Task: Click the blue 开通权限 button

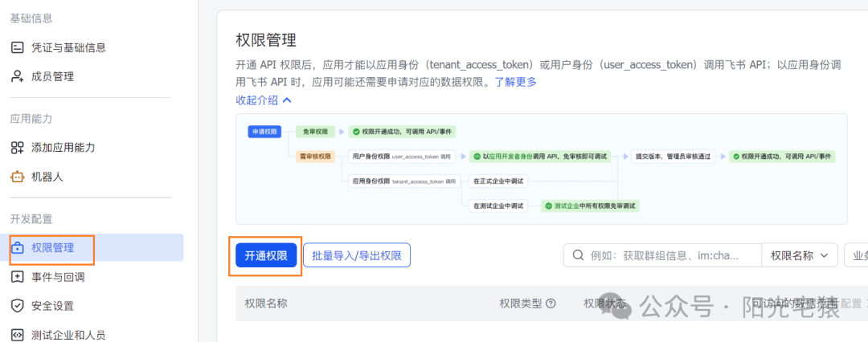Action: tap(266, 255)
